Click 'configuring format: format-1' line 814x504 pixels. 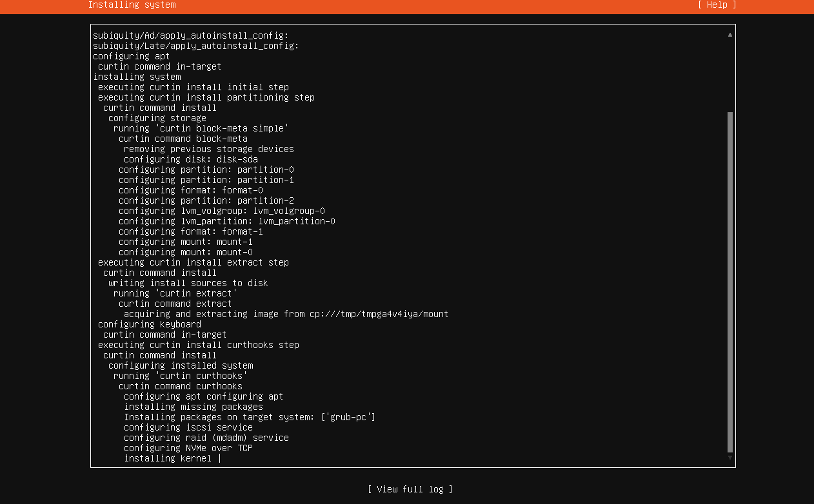coord(191,231)
